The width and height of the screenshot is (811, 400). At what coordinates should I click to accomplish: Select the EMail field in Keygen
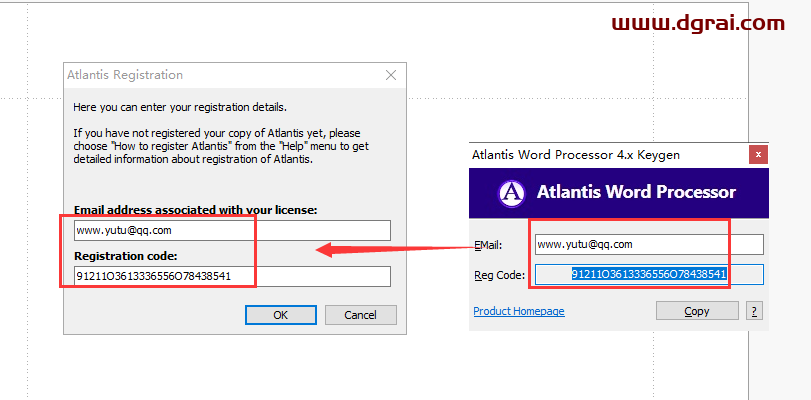(648, 244)
